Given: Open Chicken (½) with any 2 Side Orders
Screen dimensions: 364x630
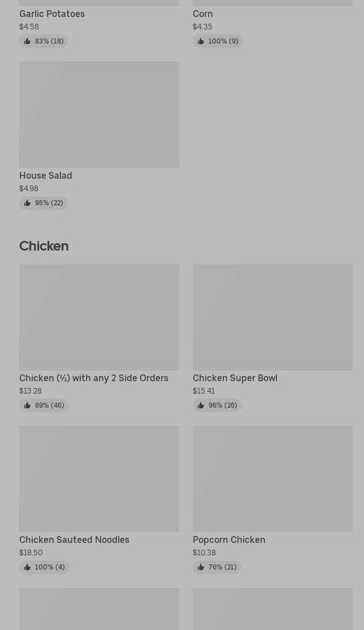Looking at the screenshot, I should coord(94,378).
